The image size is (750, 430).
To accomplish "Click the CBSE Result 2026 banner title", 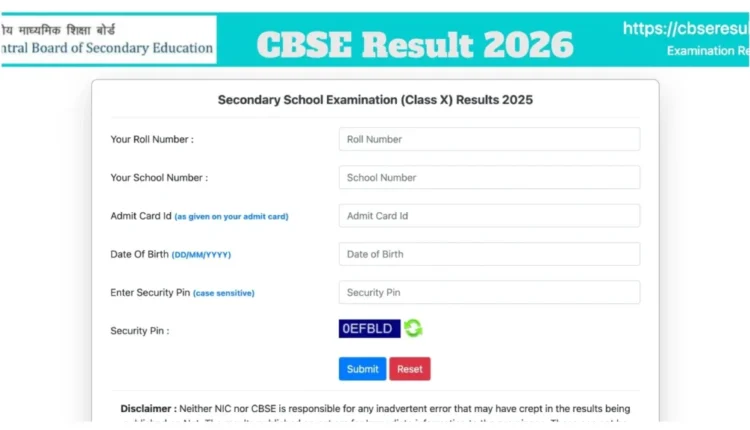I will [415, 45].
